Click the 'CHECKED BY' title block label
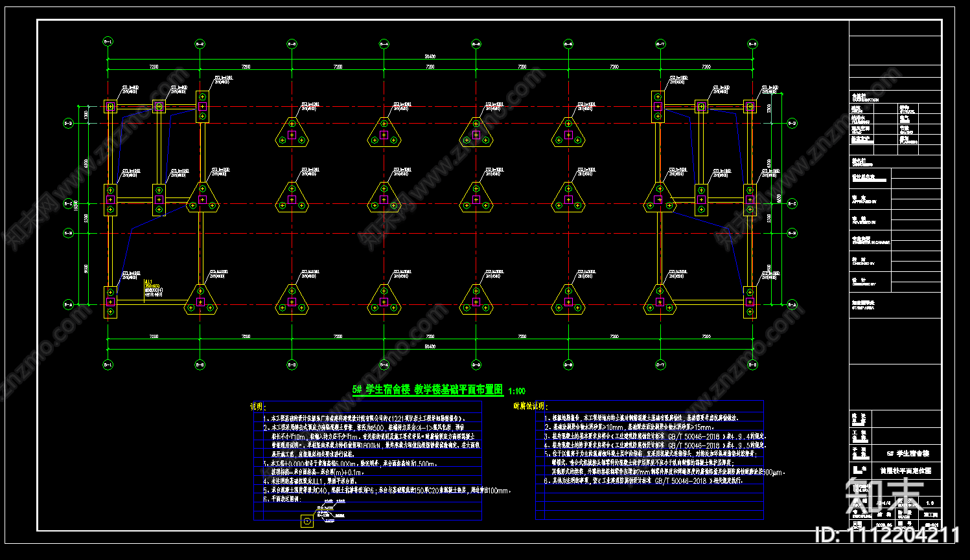This screenshot has width=970, height=560. (863, 263)
